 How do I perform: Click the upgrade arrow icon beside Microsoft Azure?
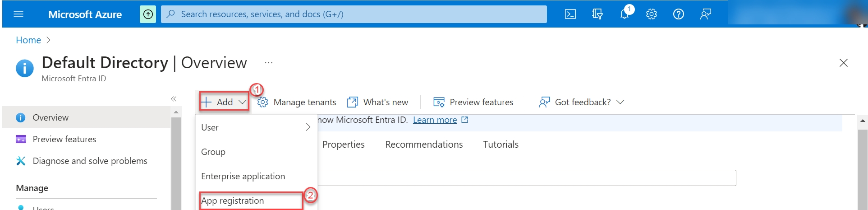(148, 14)
